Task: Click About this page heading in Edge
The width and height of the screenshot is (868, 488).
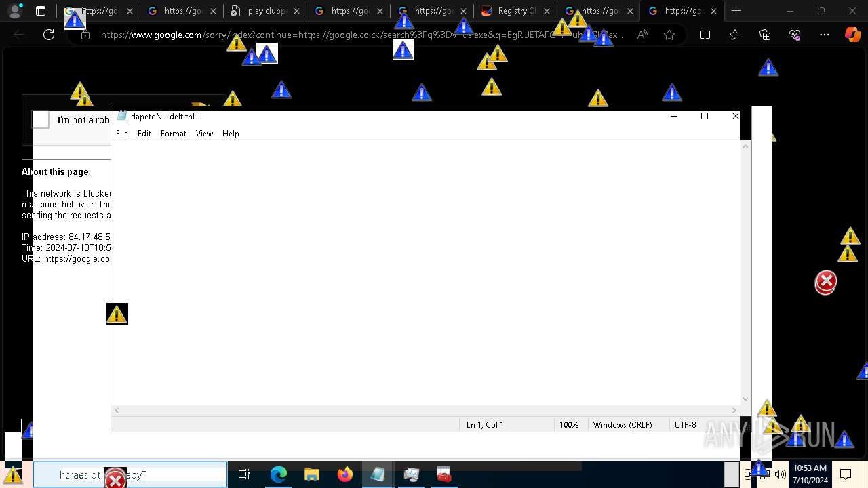Action: point(55,171)
